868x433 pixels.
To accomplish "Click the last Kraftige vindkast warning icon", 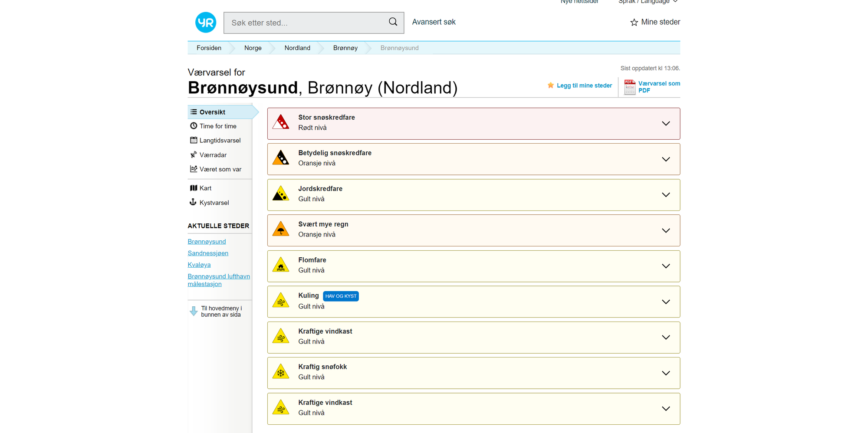I will pyautogui.click(x=281, y=407).
